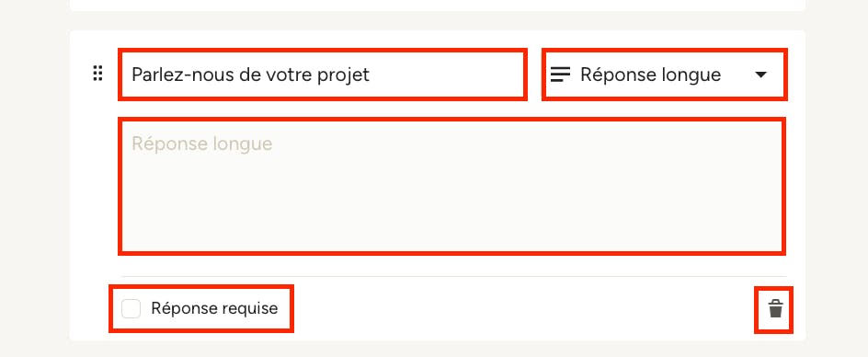Image resolution: width=868 pixels, height=357 pixels.
Task: Mark this question as required
Action: click(x=131, y=309)
